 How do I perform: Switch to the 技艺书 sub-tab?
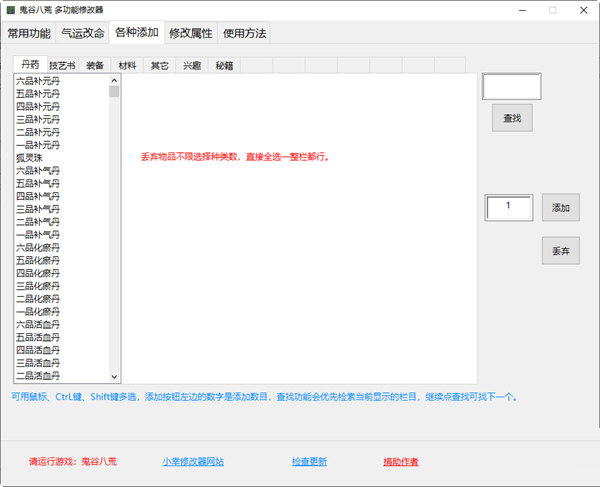[62, 65]
